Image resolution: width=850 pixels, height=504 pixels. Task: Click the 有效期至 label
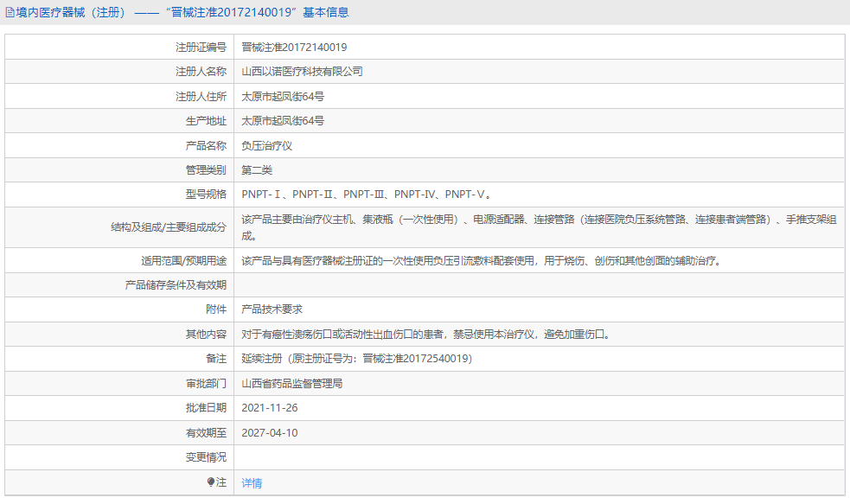(206, 433)
